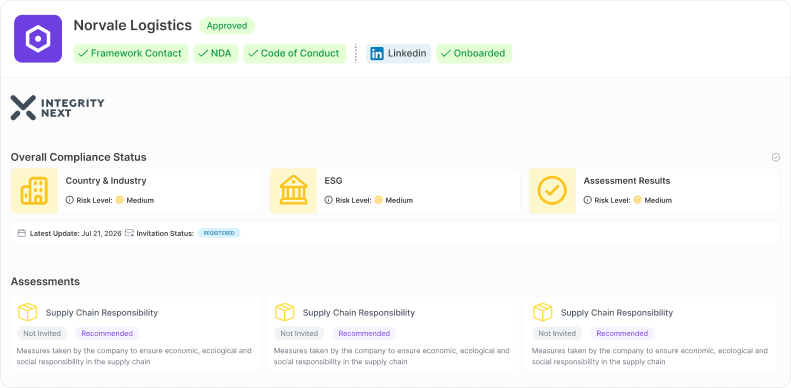791x388 pixels.
Task: Click the LinkedIn logo icon
Action: (x=377, y=53)
